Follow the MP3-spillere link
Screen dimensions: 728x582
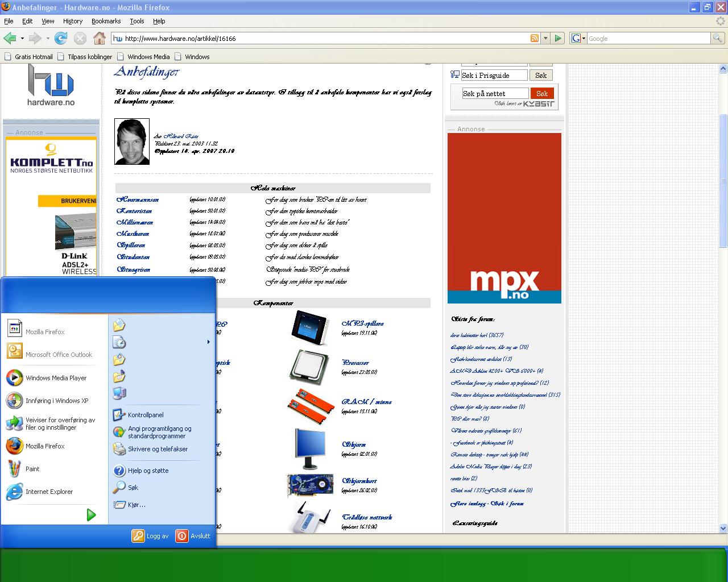pyautogui.click(x=363, y=323)
